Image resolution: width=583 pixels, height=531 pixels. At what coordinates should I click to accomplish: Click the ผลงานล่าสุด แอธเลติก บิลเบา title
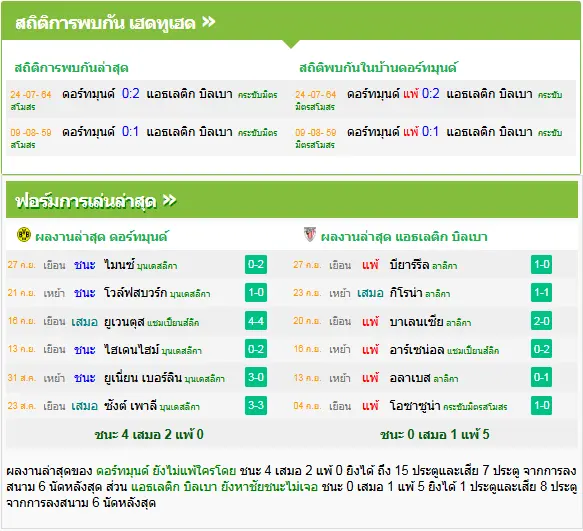coord(404,237)
